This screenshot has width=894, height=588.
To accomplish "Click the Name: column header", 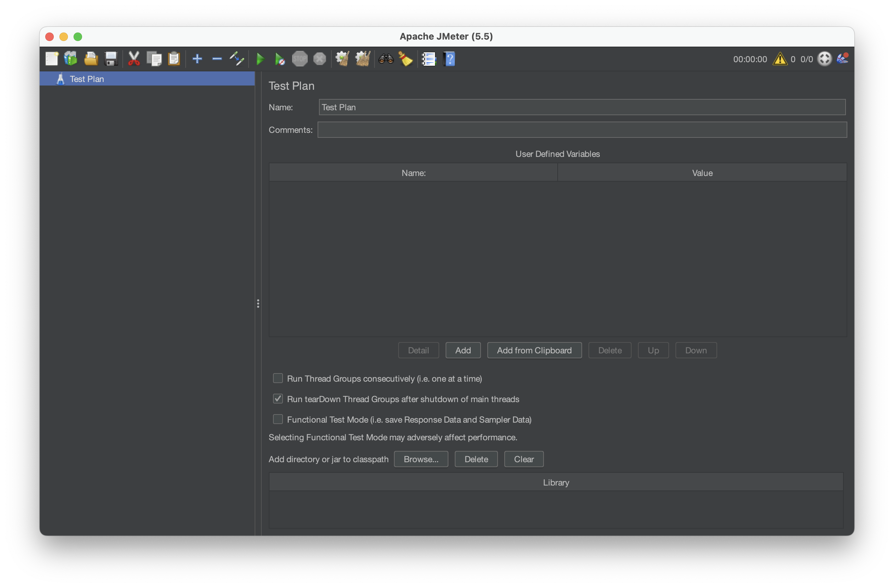I will pos(413,172).
